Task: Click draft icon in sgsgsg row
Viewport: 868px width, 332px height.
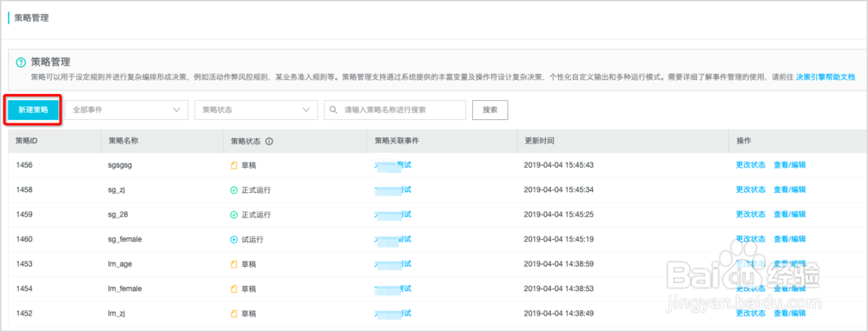Action: click(233, 165)
